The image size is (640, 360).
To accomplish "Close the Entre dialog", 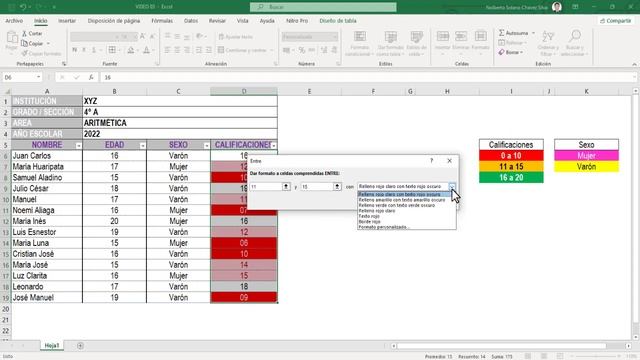I will tap(449, 161).
